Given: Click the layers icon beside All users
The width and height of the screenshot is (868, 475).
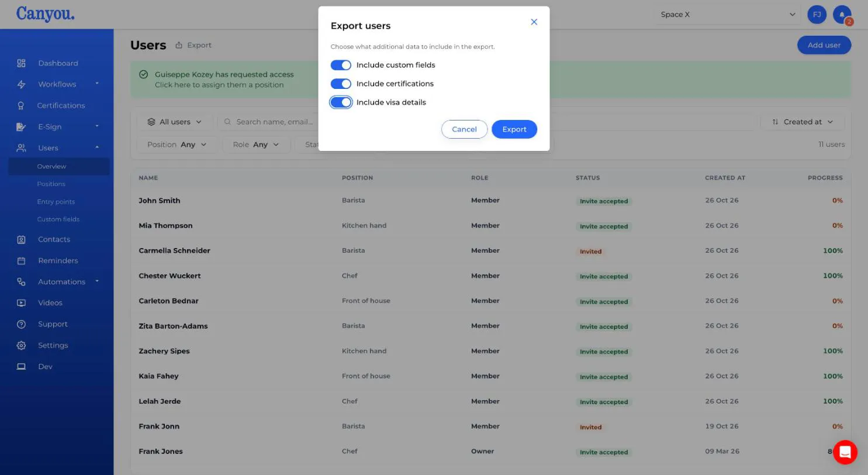Looking at the screenshot, I should coord(151,122).
